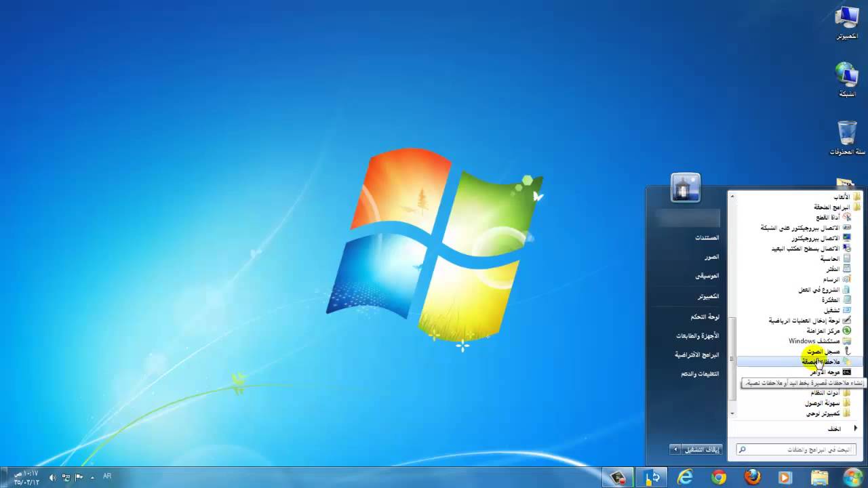Click the Notepad icon beside المفكرة
Screen dimensions: 868x488
coord(847,300)
